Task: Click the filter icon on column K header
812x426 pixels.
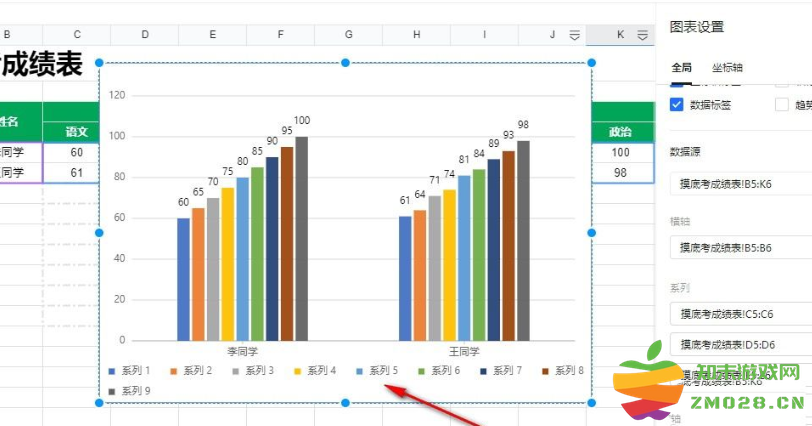Action: 642,35
